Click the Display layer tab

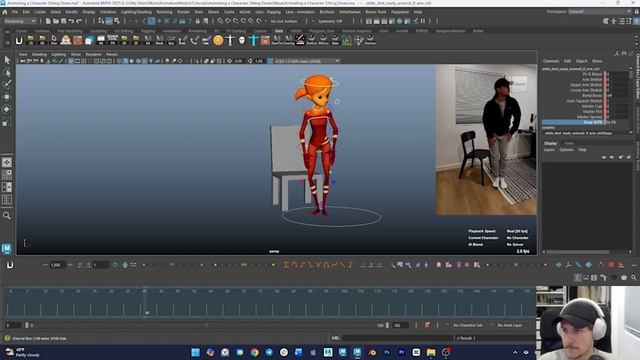pos(551,143)
